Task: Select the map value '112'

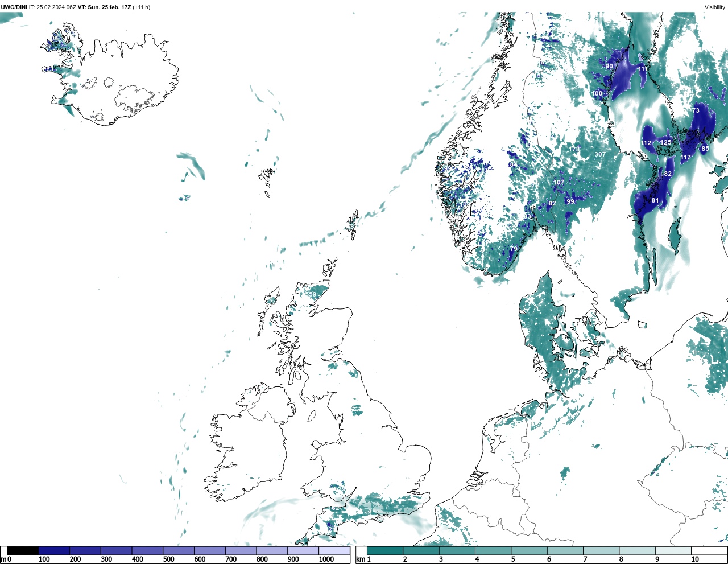Action: pos(646,143)
